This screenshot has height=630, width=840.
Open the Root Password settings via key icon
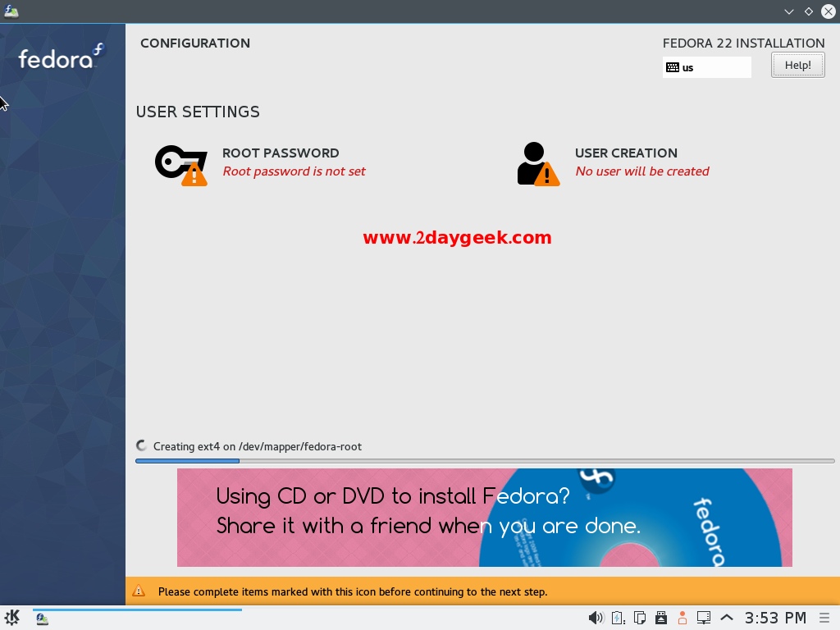click(x=180, y=162)
